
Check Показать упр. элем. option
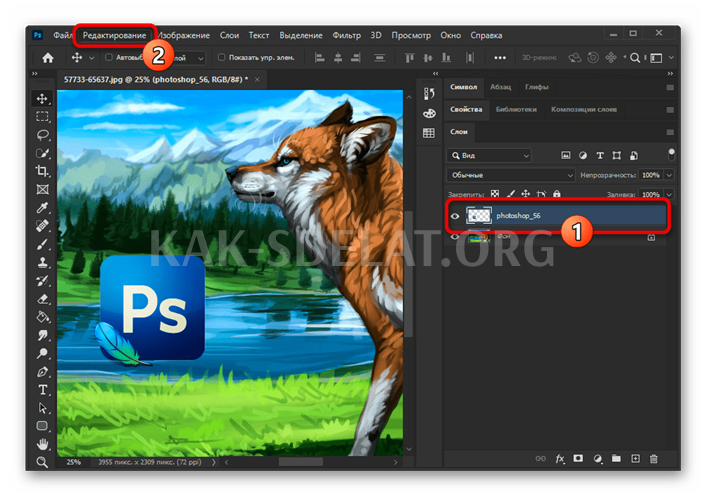pos(221,57)
